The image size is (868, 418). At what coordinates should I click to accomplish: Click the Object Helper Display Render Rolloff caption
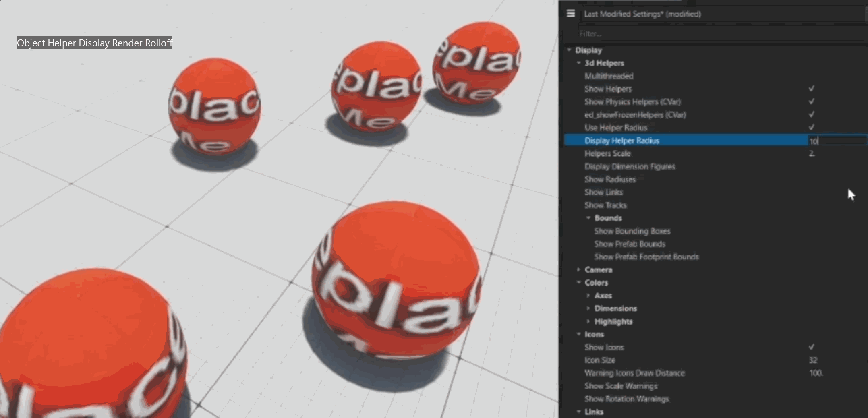click(95, 43)
